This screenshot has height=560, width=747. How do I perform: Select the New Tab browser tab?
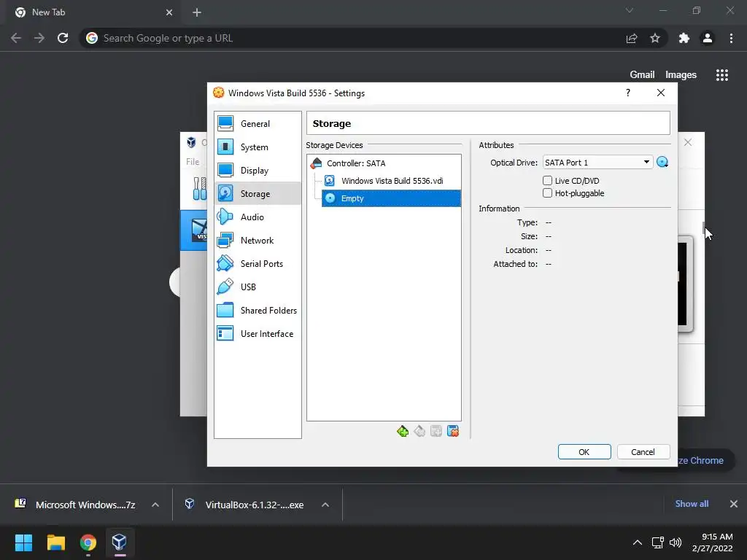[x=93, y=12]
